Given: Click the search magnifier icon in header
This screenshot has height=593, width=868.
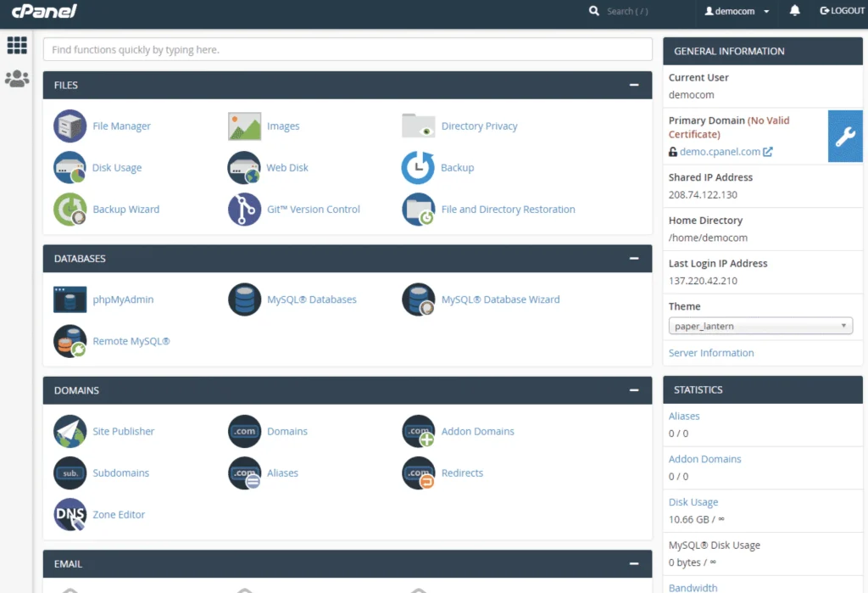Looking at the screenshot, I should (x=593, y=10).
